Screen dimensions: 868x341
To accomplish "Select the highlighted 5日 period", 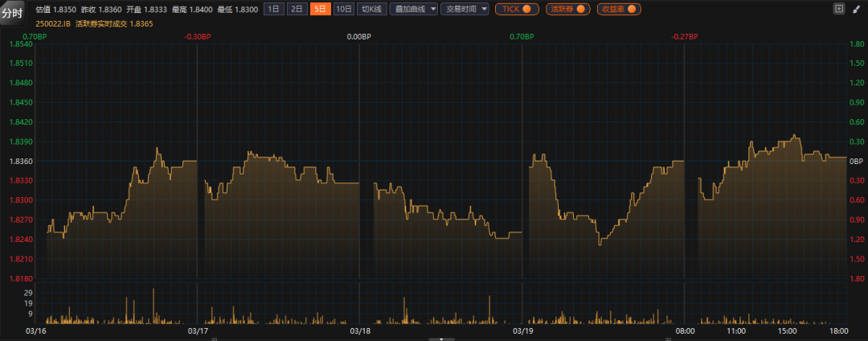I will 320,9.
